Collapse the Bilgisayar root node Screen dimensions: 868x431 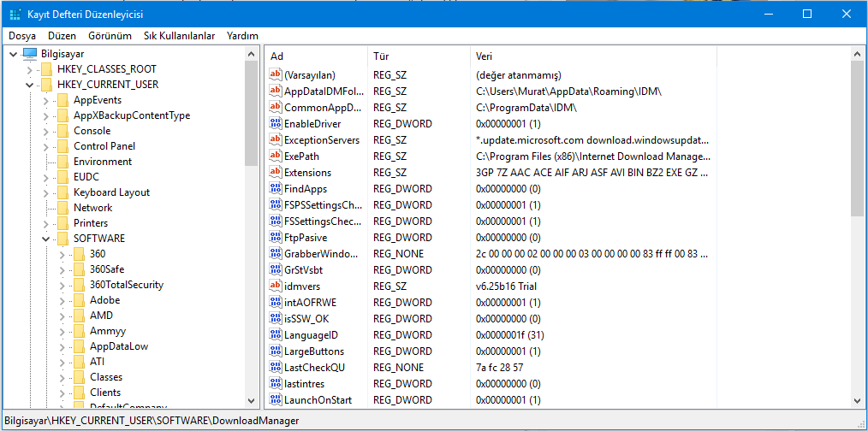(14, 54)
